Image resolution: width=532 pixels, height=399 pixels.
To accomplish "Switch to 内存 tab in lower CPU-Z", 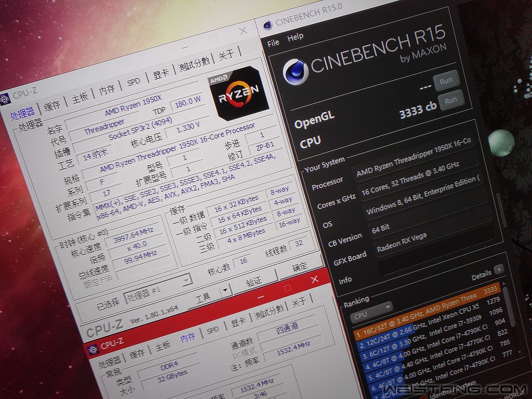I will pos(188,337).
